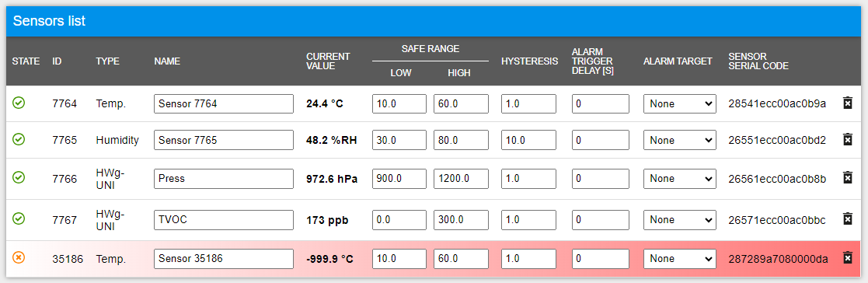
Task: Click green OK state icon for 7765
Action: pyautogui.click(x=19, y=140)
